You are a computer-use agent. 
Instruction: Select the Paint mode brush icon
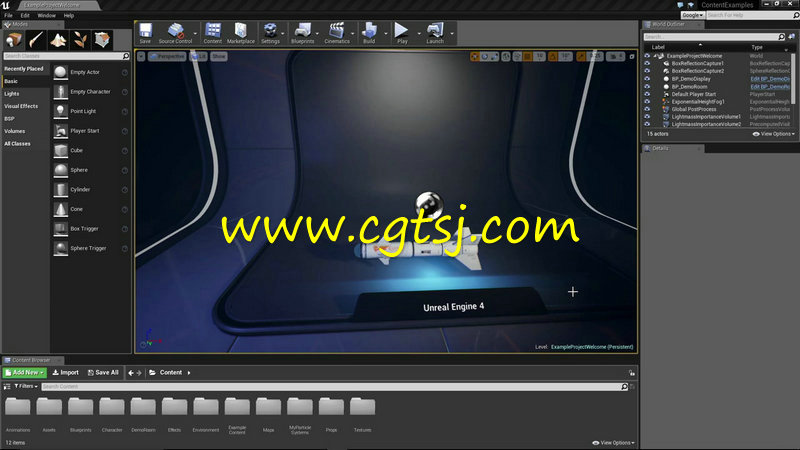pos(36,40)
